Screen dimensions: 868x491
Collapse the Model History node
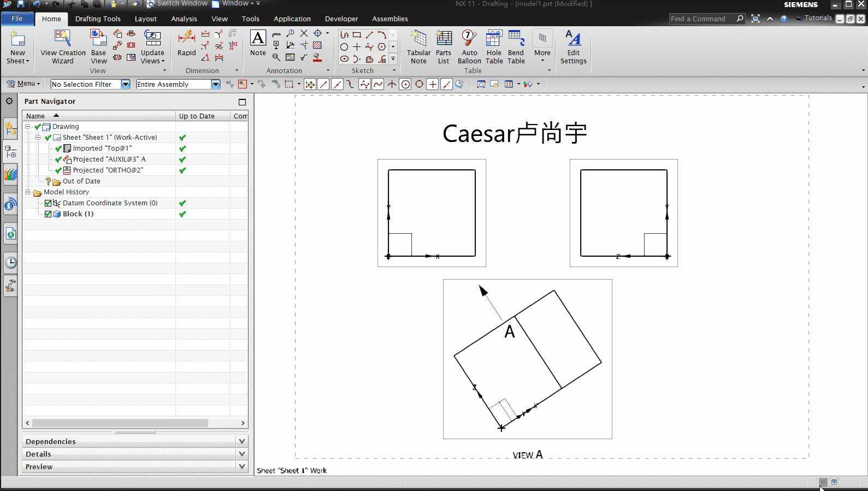[x=28, y=192]
